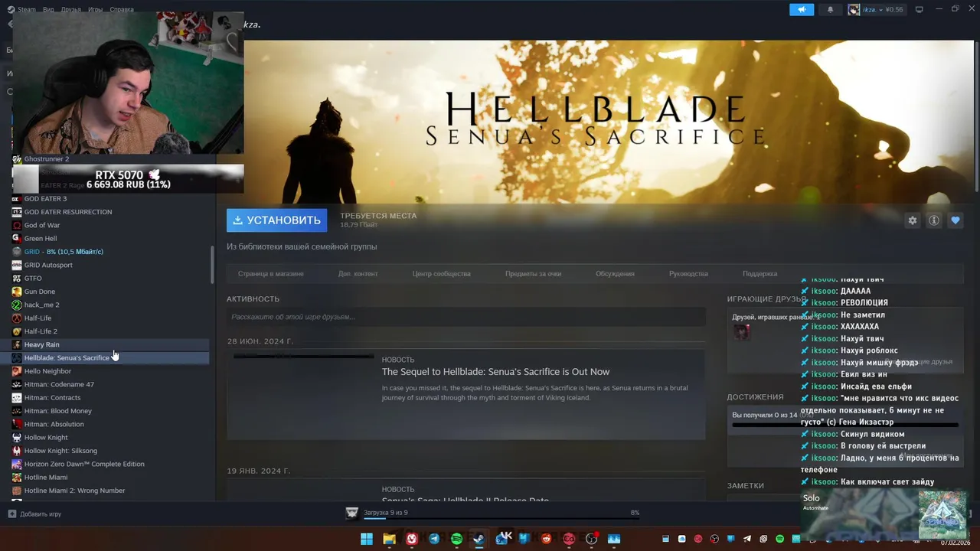Viewport: 980px width, 551px height.
Task: Open game settings gear icon
Action: click(x=912, y=220)
